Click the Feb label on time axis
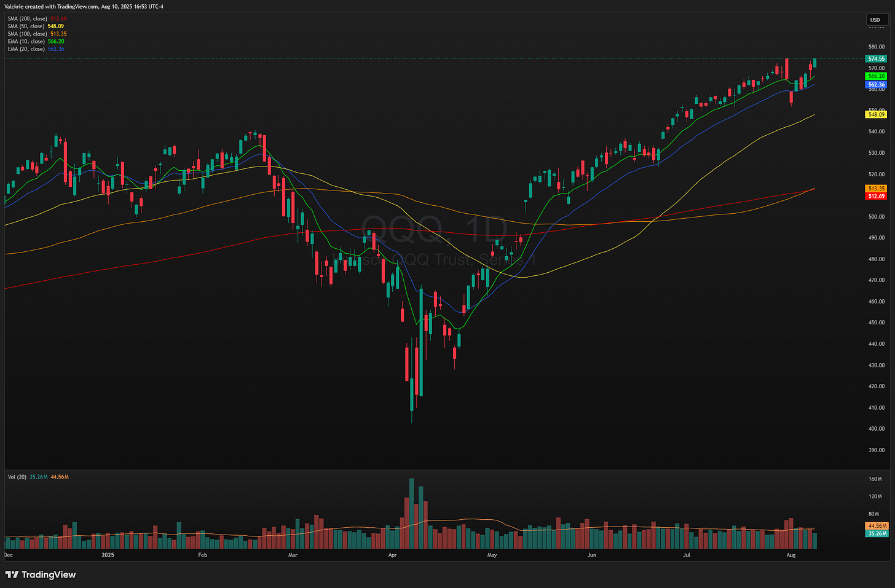This screenshot has height=588, width=895. (203, 555)
